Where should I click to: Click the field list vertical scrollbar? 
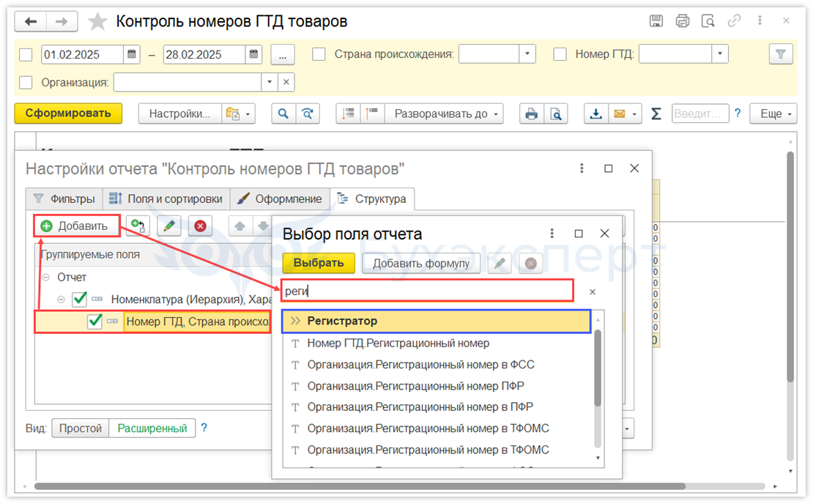click(598, 366)
